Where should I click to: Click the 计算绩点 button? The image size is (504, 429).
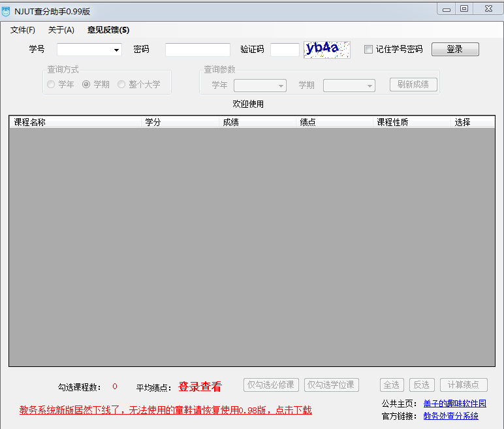(x=464, y=385)
